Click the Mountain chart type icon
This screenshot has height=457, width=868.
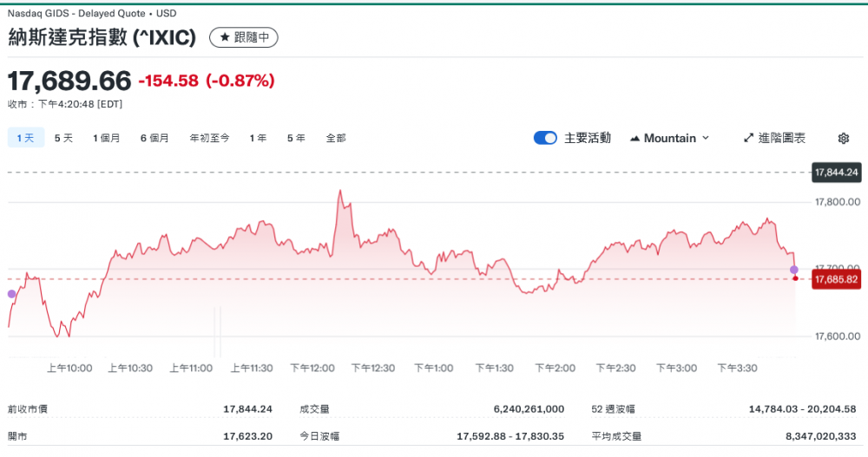(x=635, y=138)
